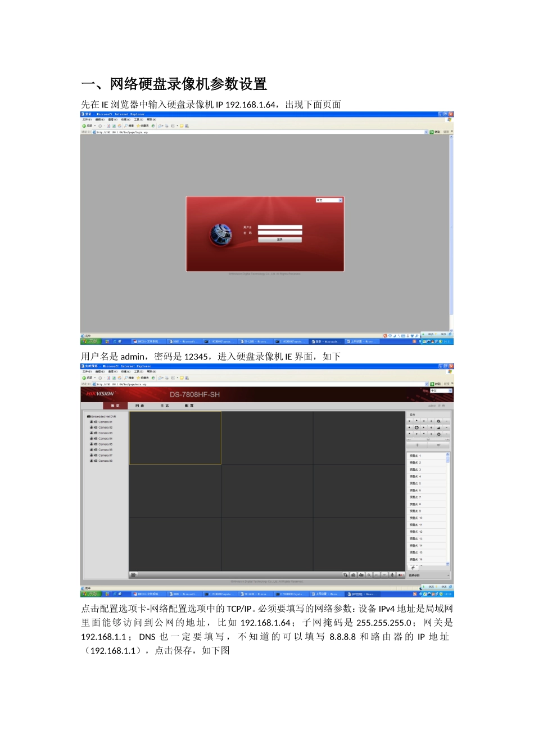Click the address bar in the login browser window
The height and width of the screenshot is (756, 534).
pyautogui.click(x=259, y=132)
